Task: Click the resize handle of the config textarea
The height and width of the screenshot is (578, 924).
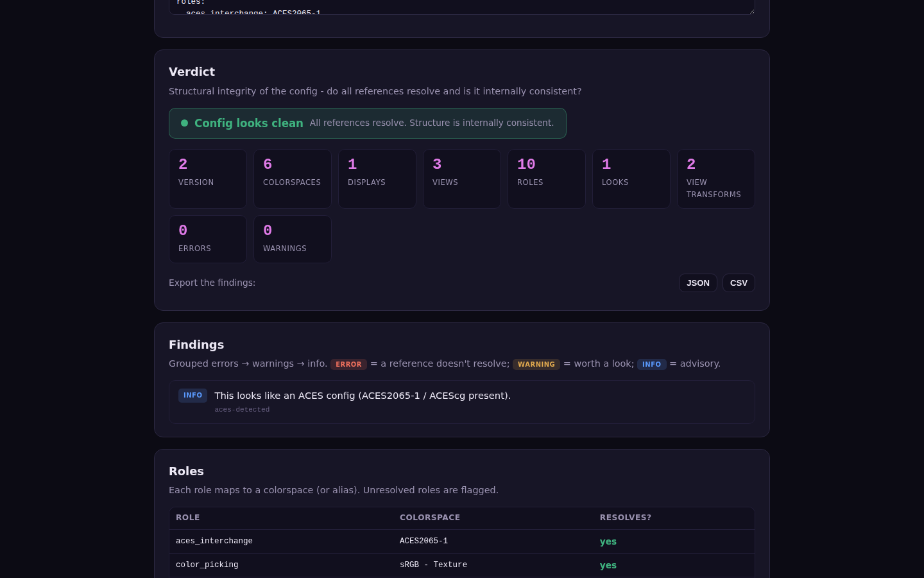Action: 751,10
